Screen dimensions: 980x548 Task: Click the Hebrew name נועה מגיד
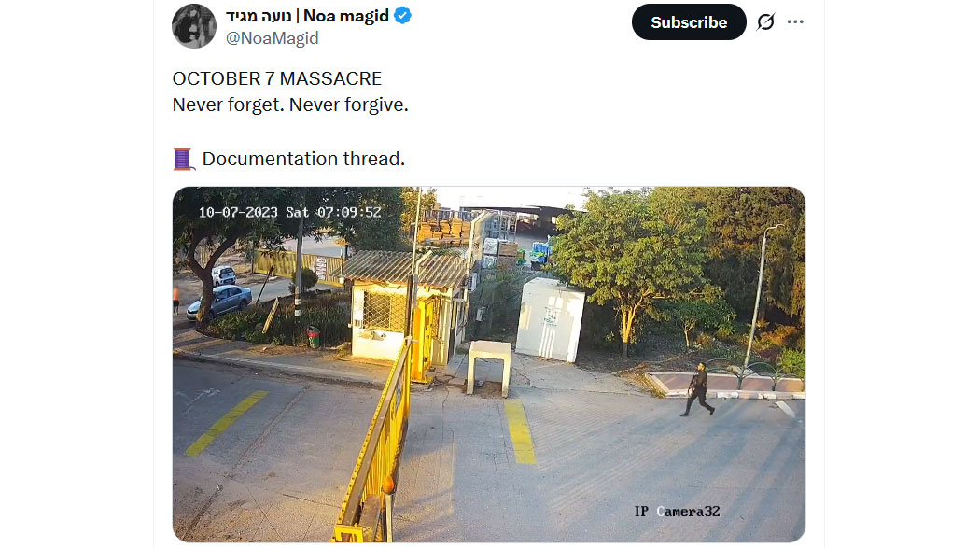(x=259, y=16)
